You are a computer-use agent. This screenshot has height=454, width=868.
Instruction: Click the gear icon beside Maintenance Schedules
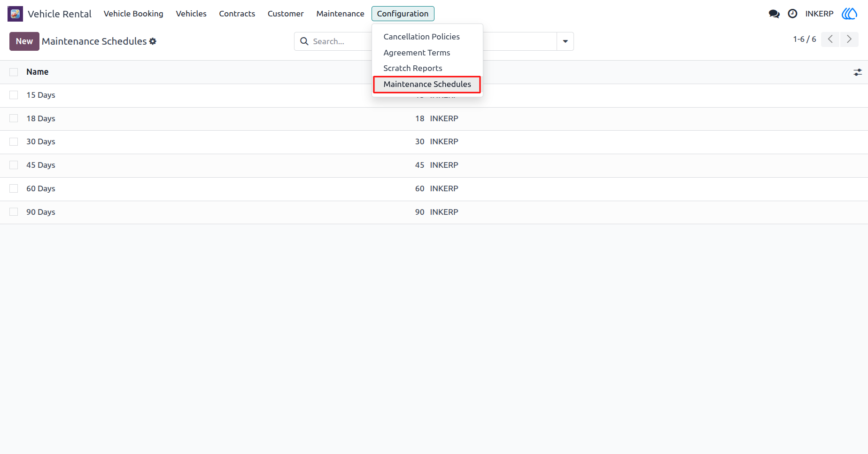(x=153, y=41)
